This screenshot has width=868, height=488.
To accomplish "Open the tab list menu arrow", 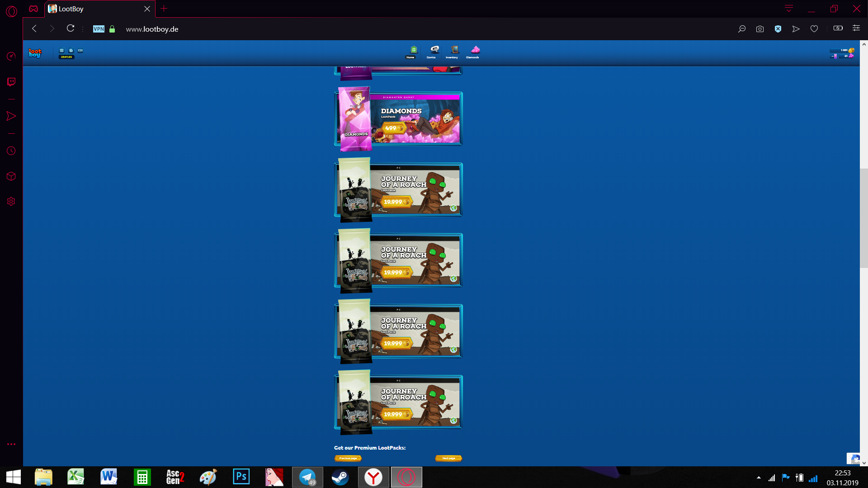I will point(789,9).
